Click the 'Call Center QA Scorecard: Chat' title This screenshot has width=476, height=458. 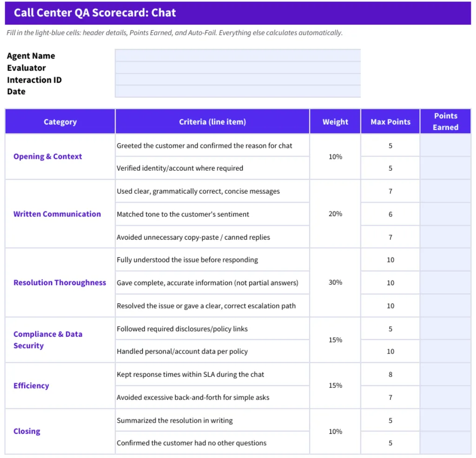click(95, 13)
